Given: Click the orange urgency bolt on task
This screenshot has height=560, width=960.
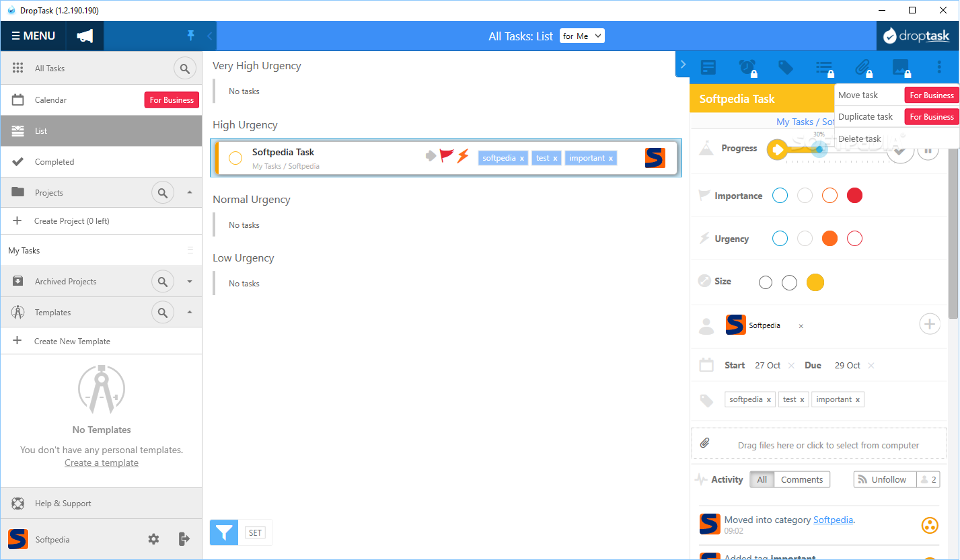Looking at the screenshot, I should click(x=463, y=156).
